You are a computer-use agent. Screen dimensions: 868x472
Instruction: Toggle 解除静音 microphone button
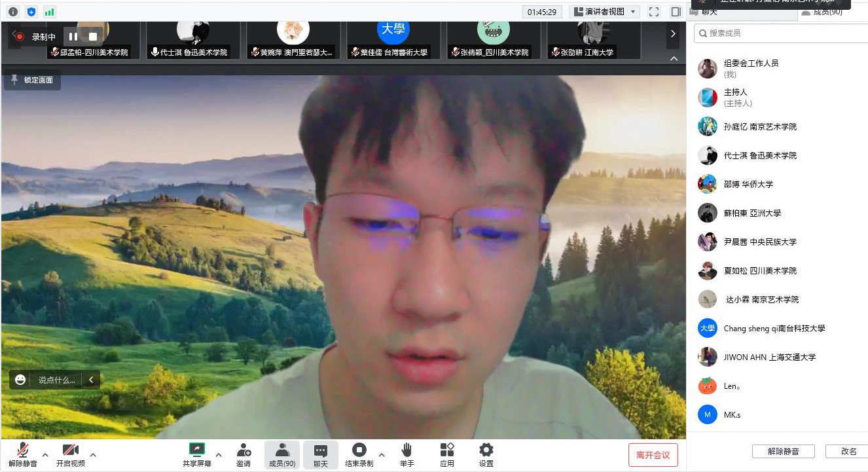(x=23, y=455)
